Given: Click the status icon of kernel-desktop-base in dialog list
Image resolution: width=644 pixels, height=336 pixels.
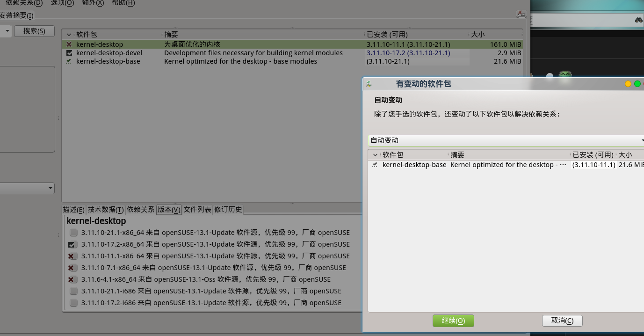Looking at the screenshot, I should click(x=375, y=165).
